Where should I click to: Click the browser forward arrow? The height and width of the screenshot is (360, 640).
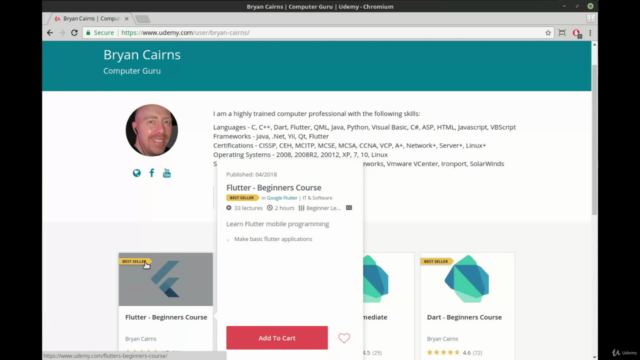[x=62, y=33]
